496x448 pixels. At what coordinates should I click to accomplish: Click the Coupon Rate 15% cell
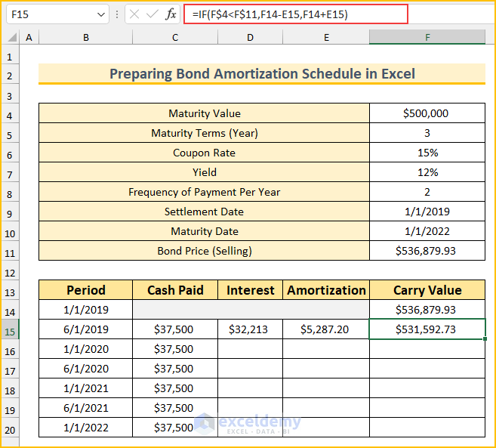click(x=427, y=153)
